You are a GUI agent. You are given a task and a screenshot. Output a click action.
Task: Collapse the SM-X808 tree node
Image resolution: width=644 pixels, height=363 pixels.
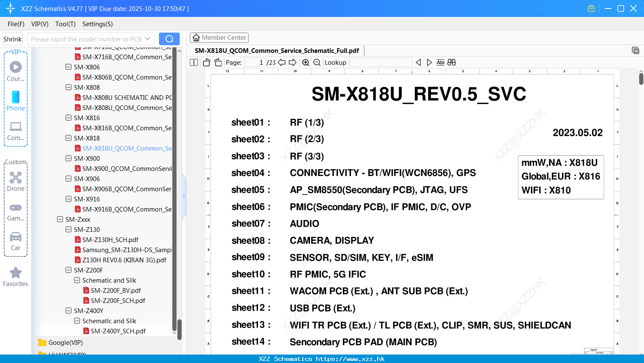(x=69, y=87)
